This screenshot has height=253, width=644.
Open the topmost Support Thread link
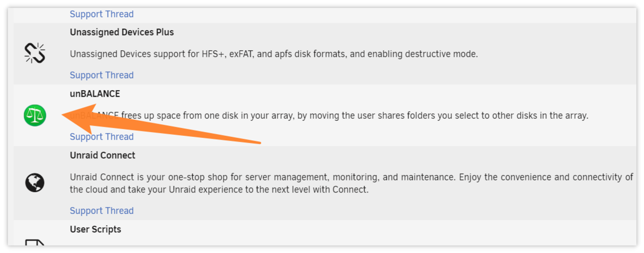coord(102,14)
